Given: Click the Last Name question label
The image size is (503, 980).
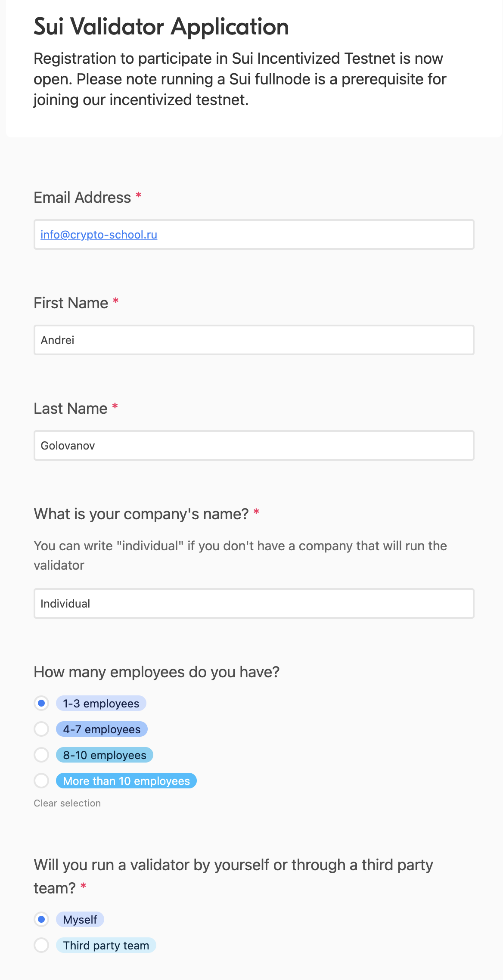Looking at the screenshot, I should 71,409.
